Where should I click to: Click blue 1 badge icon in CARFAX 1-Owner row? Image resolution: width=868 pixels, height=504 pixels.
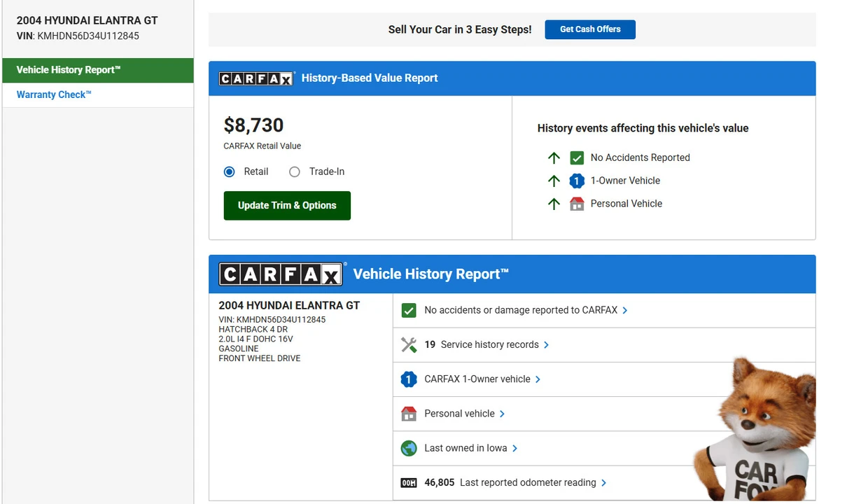point(409,379)
